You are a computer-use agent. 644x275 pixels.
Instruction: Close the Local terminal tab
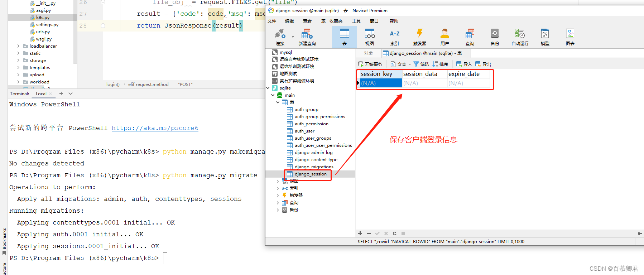pyautogui.click(x=51, y=94)
